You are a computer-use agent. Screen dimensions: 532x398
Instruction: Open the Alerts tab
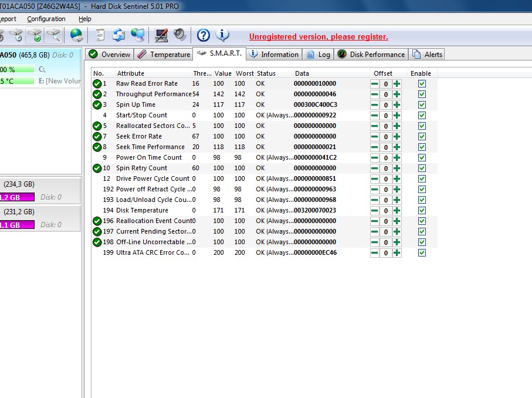coord(427,55)
